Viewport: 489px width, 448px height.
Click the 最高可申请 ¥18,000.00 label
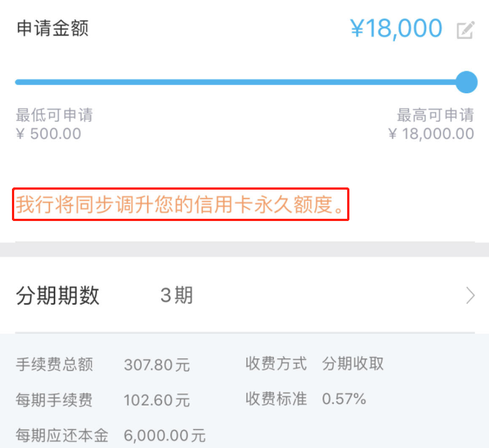[432, 124]
